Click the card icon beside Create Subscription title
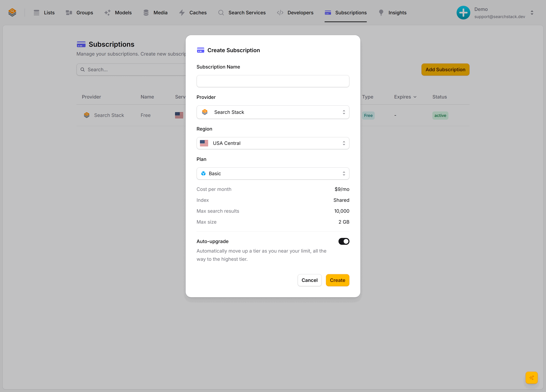 tap(200, 50)
